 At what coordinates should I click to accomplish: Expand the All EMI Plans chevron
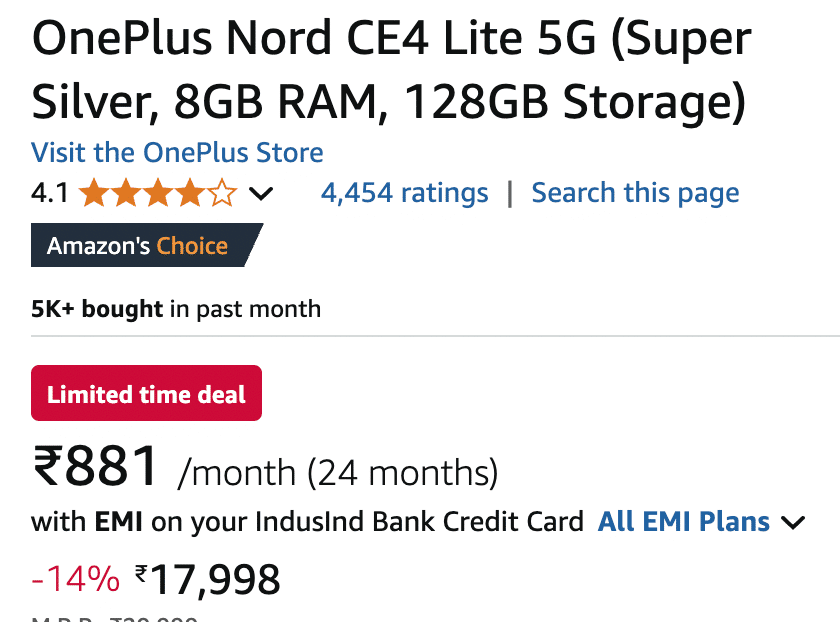click(x=794, y=522)
